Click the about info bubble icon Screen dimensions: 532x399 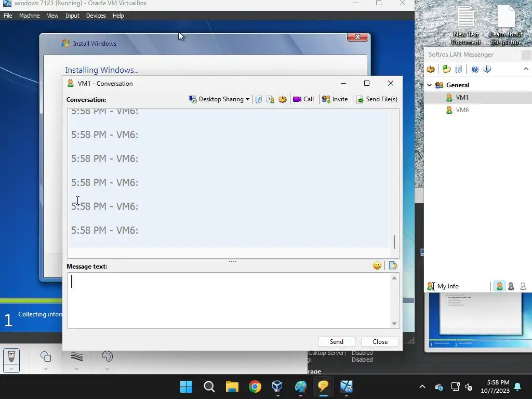487,69
